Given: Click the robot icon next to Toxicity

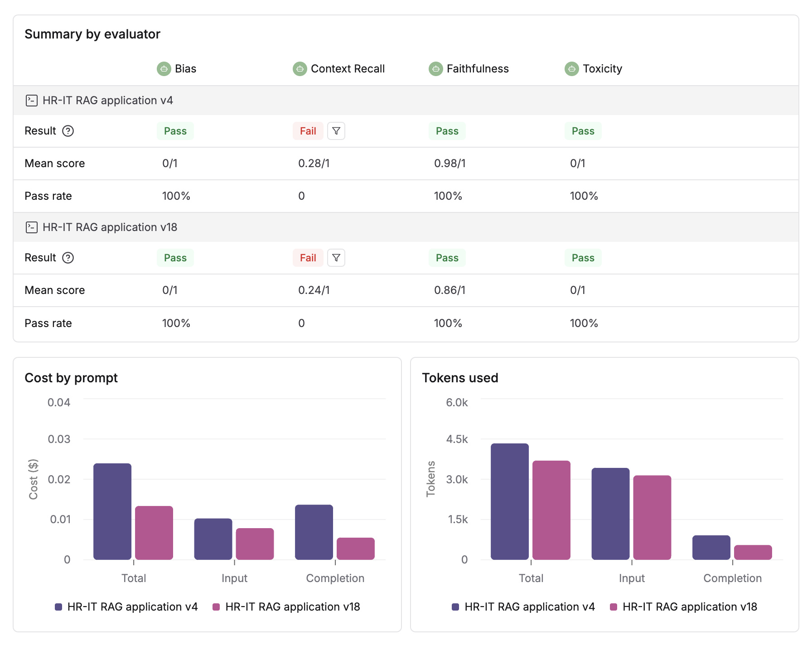Looking at the screenshot, I should point(571,69).
